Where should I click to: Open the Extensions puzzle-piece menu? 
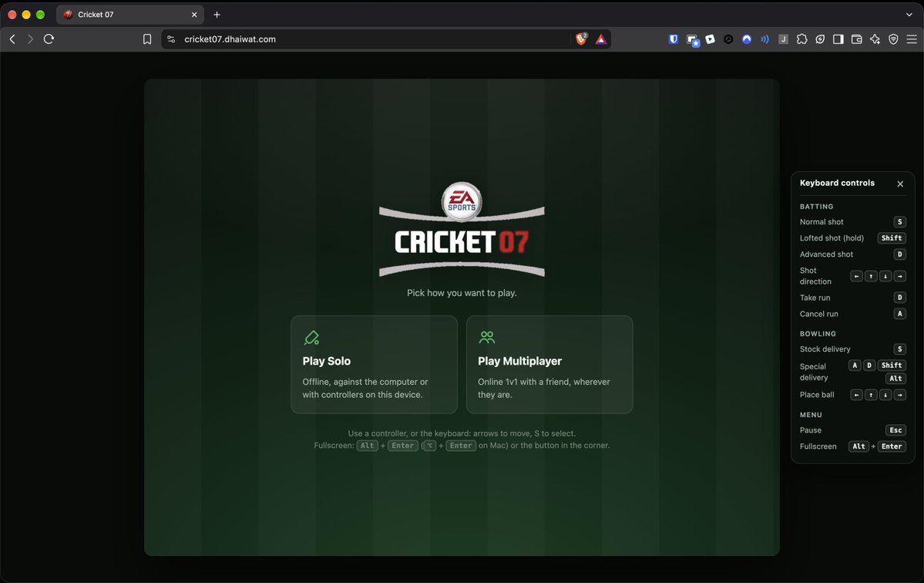pyautogui.click(x=801, y=39)
